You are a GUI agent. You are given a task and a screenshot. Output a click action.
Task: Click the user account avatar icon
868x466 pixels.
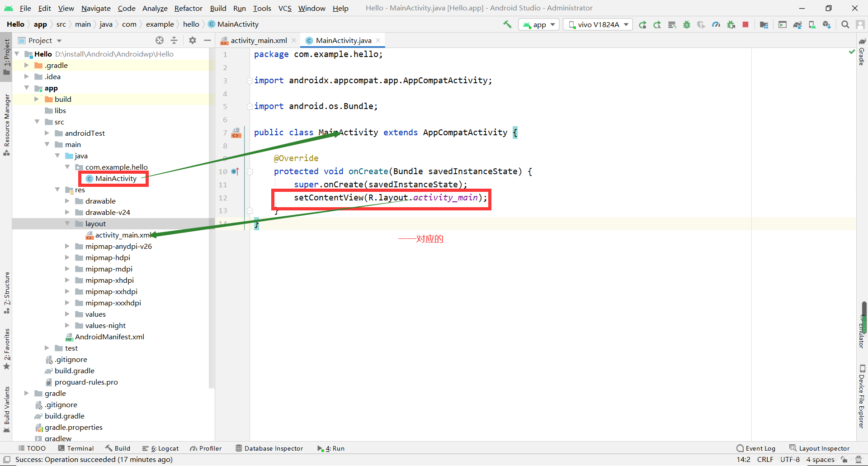click(x=860, y=25)
